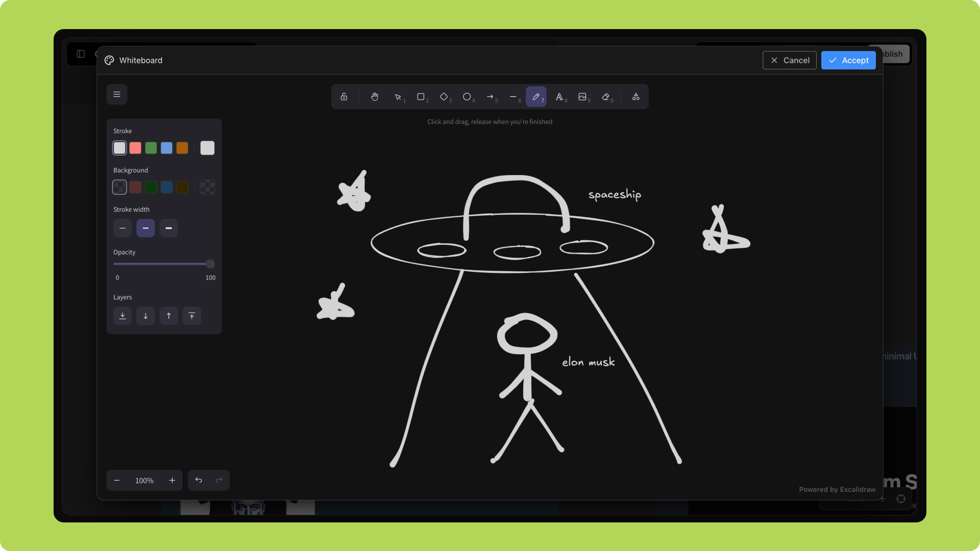This screenshot has width=980, height=551.
Task: Choose the thin stroke width
Action: 122,228
